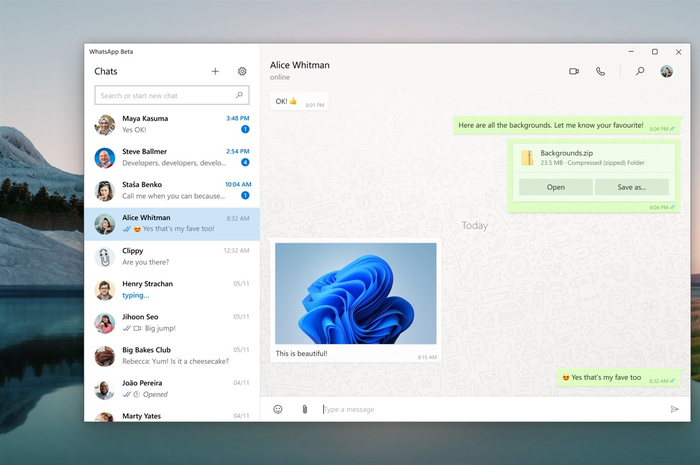This screenshot has width=700, height=465.
Task: Click the Chats heading
Action: [x=106, y=71]
